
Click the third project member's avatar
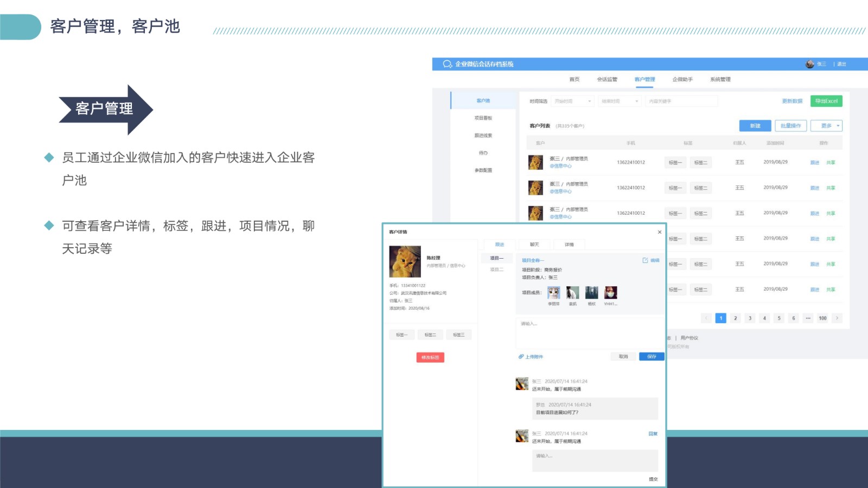[x=592, y=293]
